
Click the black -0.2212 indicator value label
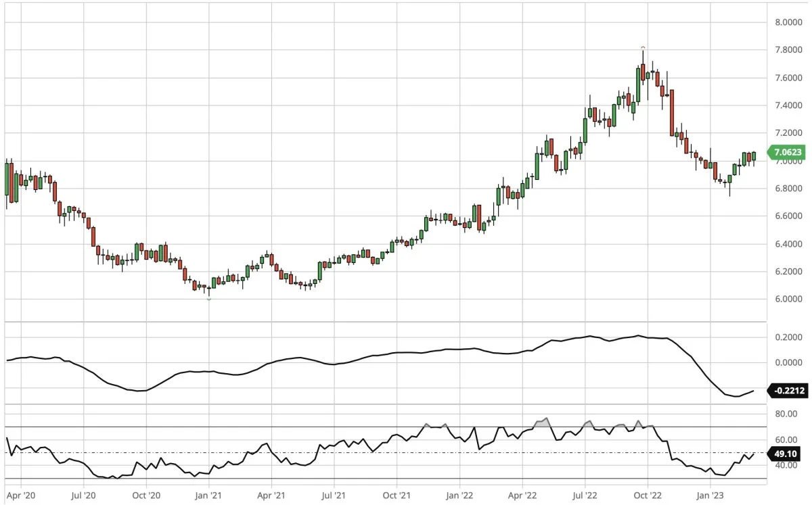[786, 390]
